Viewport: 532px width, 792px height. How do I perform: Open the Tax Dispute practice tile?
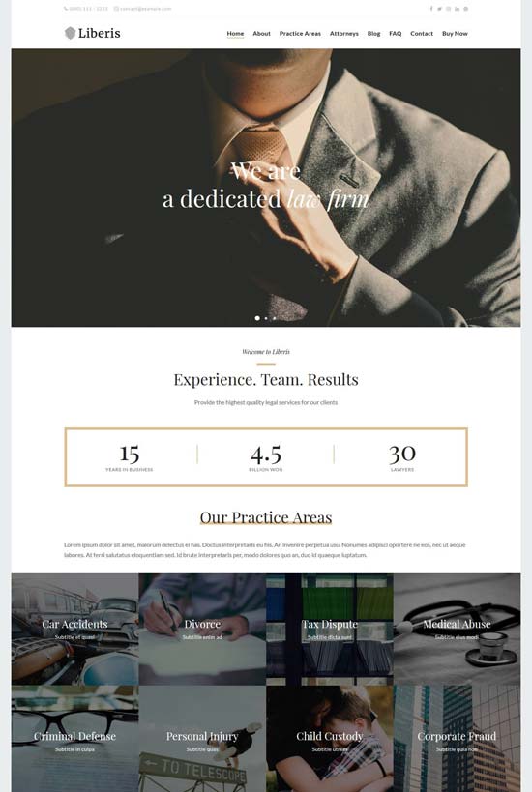(330, 629)
